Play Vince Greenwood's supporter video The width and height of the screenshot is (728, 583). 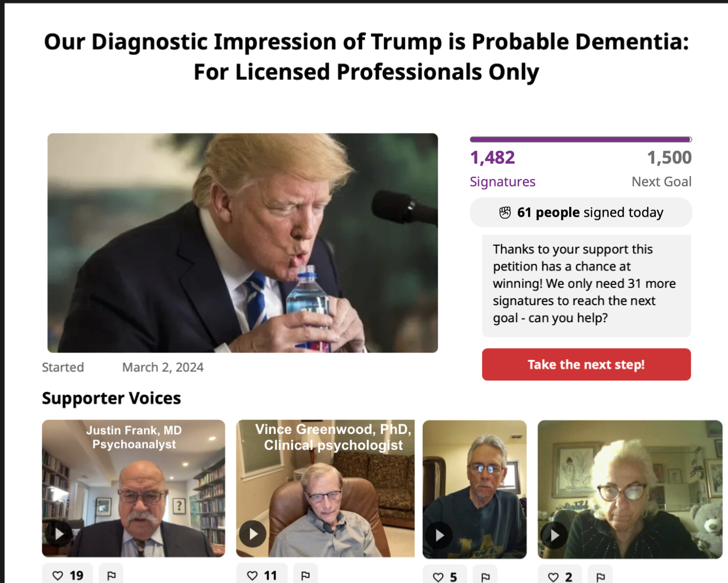(253, 534)
